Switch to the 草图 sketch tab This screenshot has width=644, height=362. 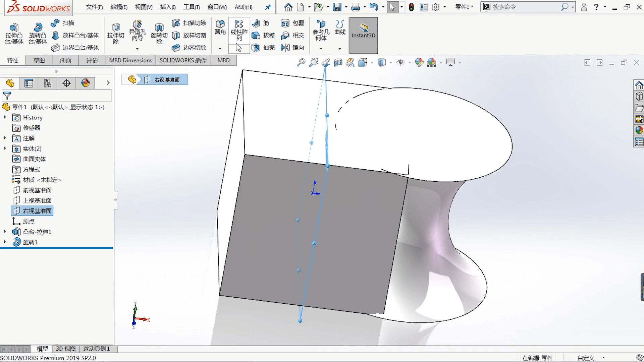39,60
